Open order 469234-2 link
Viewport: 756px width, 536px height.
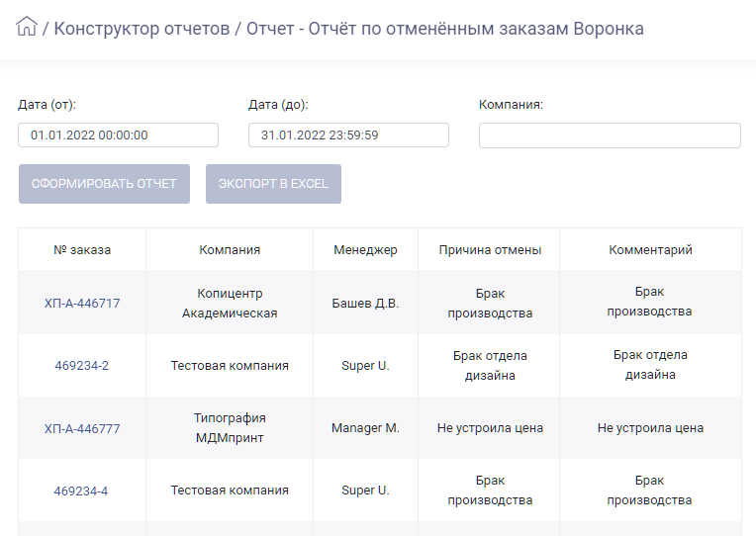point(82,365)
